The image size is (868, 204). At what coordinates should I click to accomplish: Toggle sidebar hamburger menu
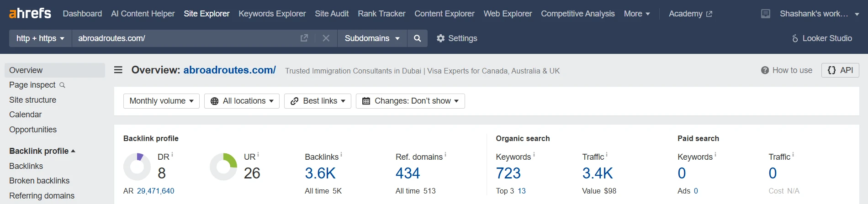click(x=118, y=70)
